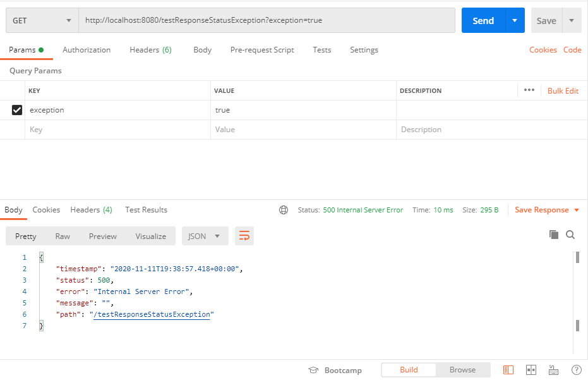Expand the Save Response dropdown
This screenshot has width=588, height=380.
point(577,210)
